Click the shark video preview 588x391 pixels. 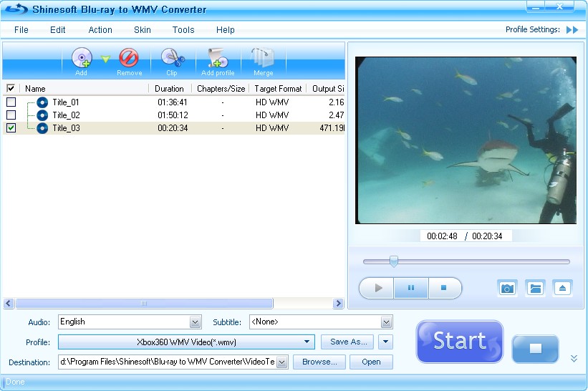(x=466, y=140)
